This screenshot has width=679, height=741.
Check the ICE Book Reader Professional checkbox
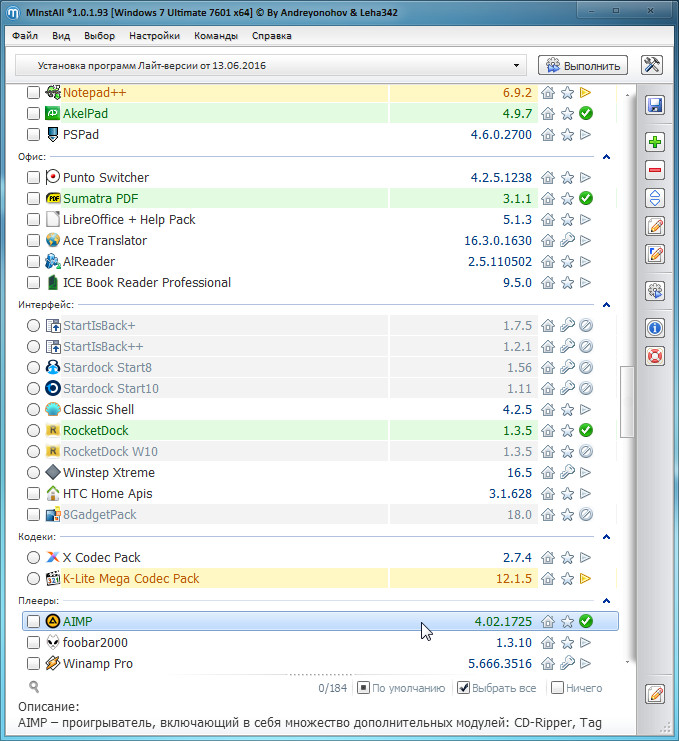tap(33, 283)
